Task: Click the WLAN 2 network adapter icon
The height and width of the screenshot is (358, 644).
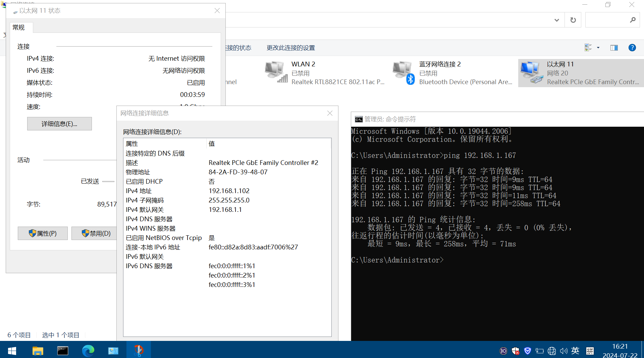Action: click(x=276, y=72)
